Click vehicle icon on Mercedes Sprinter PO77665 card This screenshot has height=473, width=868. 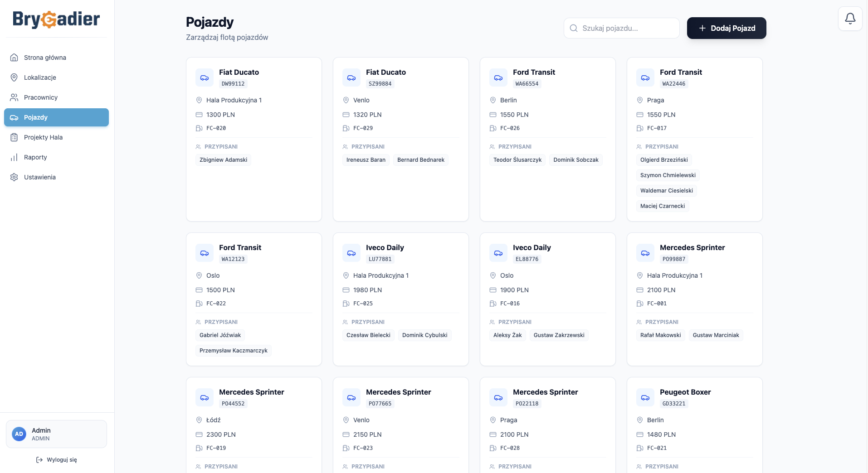click(x=351, y=397)
